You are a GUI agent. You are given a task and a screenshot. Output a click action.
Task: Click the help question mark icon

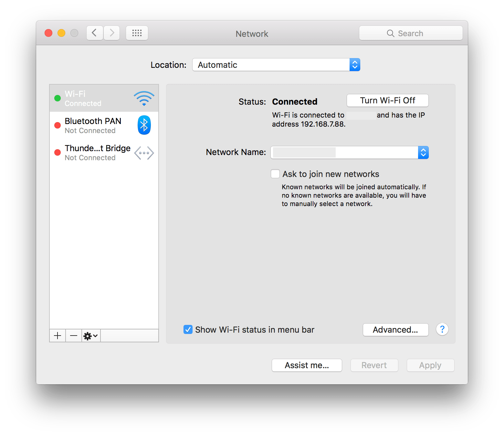pos(442,329)
